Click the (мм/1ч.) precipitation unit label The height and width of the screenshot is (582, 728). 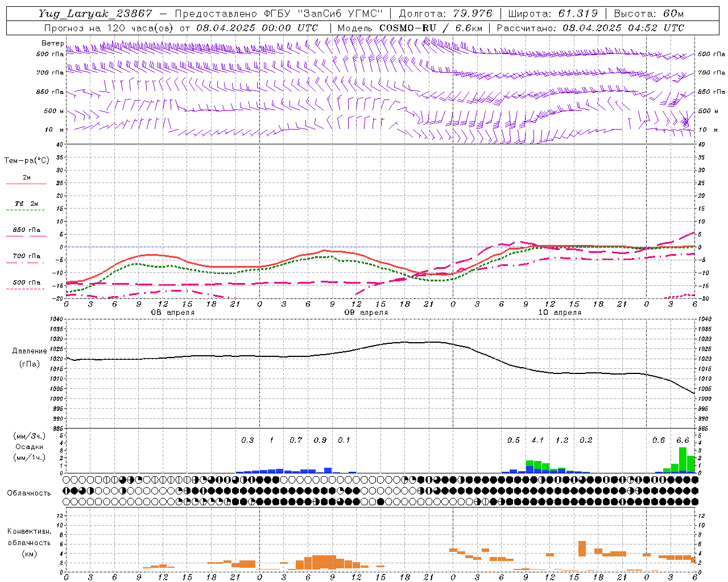coord(30,458)
